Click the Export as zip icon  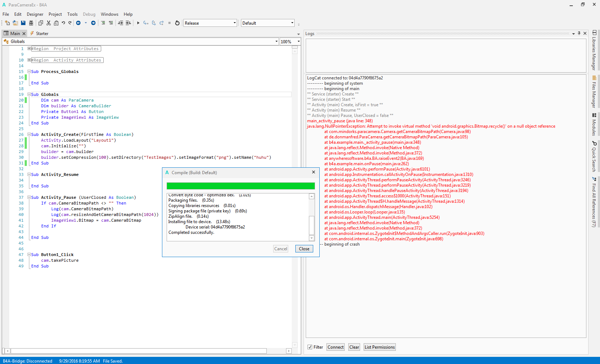[31, 23]
